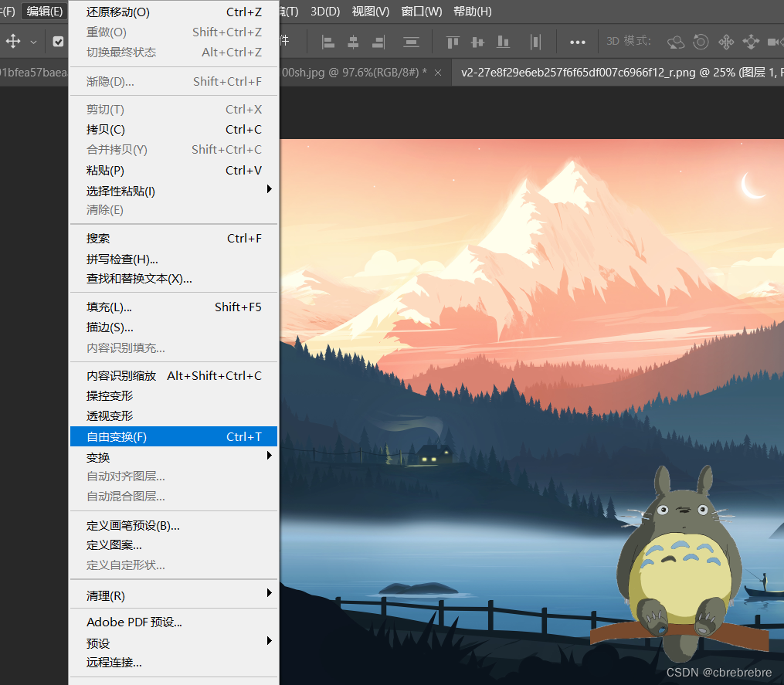Click the lit cabin in the canvas image
The width and height of the screenshot is (784, 685).
click(x=434, y=455)
